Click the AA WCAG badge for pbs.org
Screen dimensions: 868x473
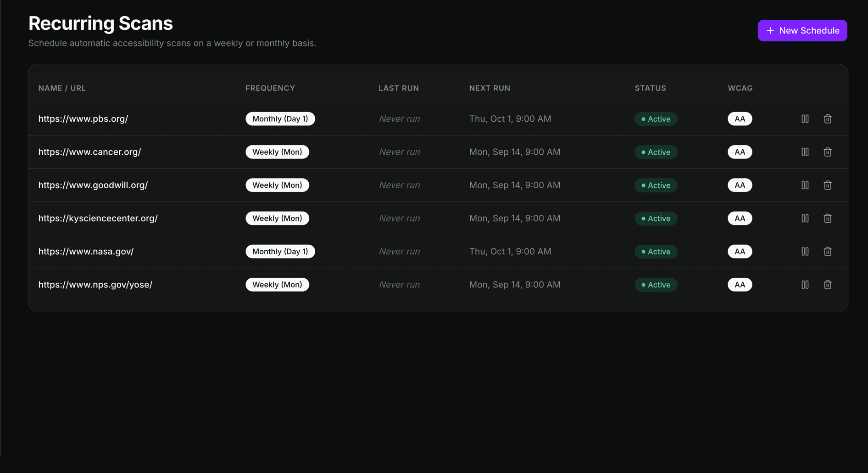click(740, 119)
